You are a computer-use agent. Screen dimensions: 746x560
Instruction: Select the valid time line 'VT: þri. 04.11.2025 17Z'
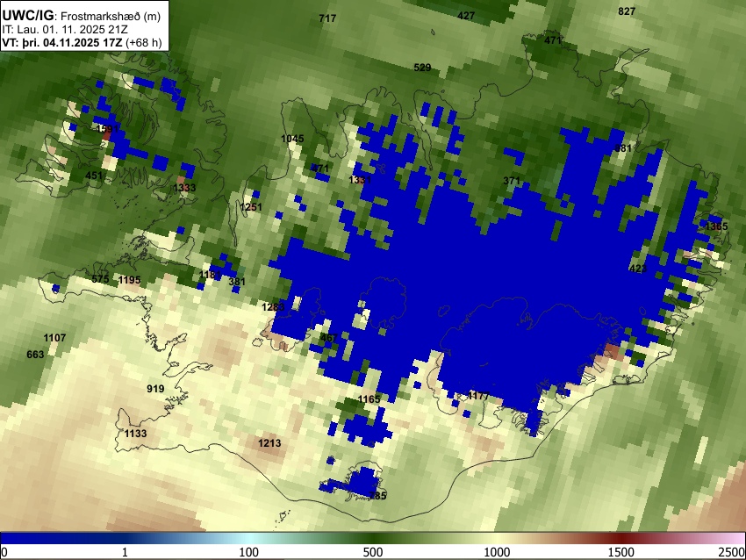click(61, 42)
